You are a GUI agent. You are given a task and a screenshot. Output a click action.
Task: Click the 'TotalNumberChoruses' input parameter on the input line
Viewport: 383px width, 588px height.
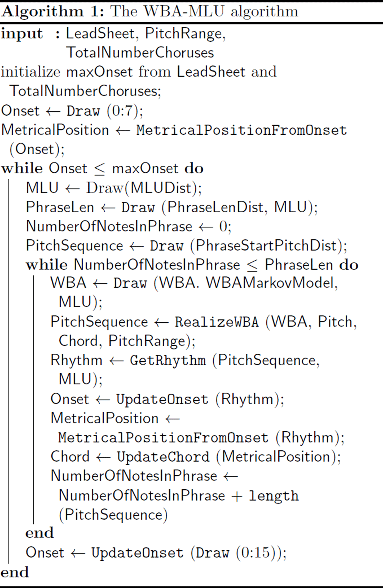click(x=140, y=53)
